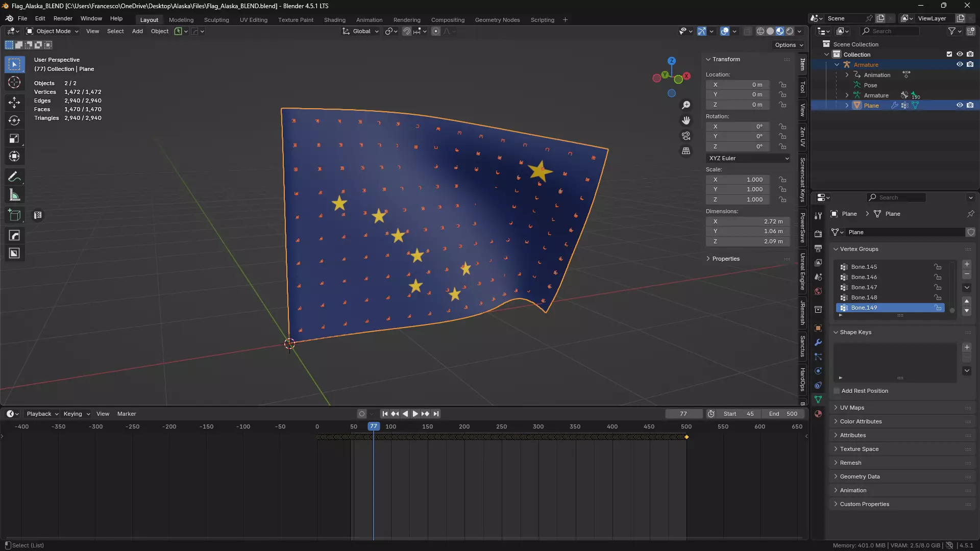Switch to rendered viewport shading
980x551 pixels.
point(790,31)
